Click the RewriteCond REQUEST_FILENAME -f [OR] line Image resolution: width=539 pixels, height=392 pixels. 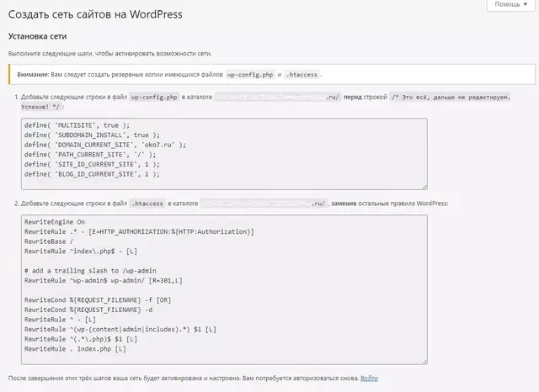(98, 300)
